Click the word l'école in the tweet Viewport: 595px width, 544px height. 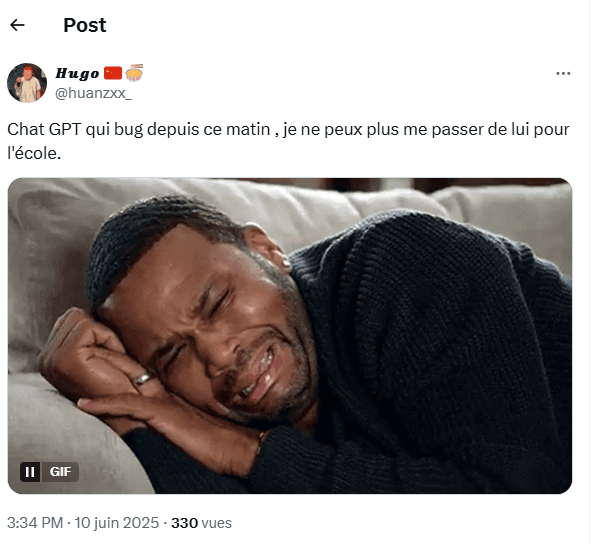34,154
